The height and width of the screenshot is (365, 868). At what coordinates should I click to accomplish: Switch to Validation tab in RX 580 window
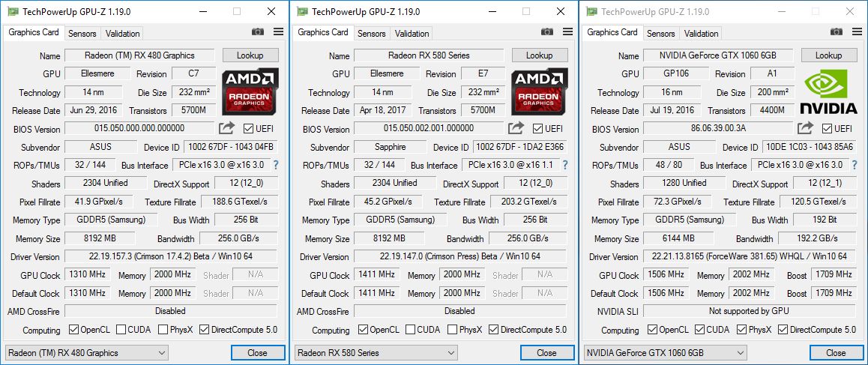(x=412, y=33)
